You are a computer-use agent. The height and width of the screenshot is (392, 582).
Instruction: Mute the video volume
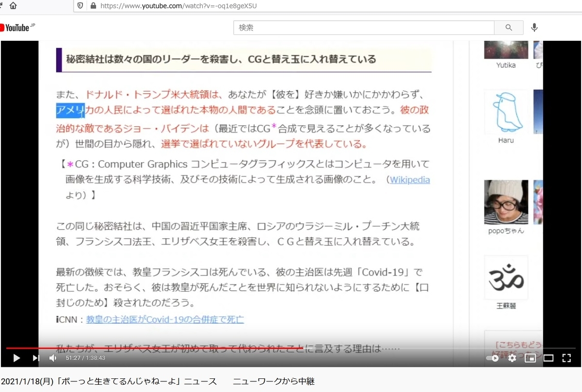[53, 358]
